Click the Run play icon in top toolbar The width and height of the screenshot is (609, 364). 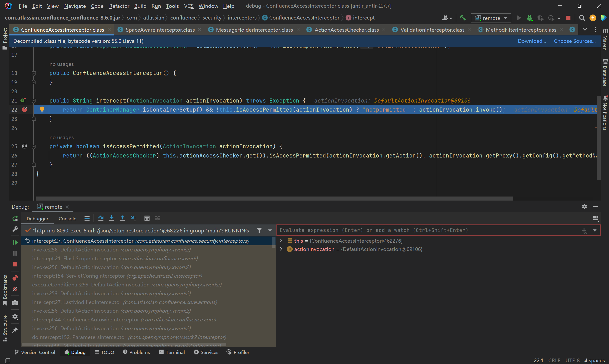pyautogui.click(x=519, y=18)
